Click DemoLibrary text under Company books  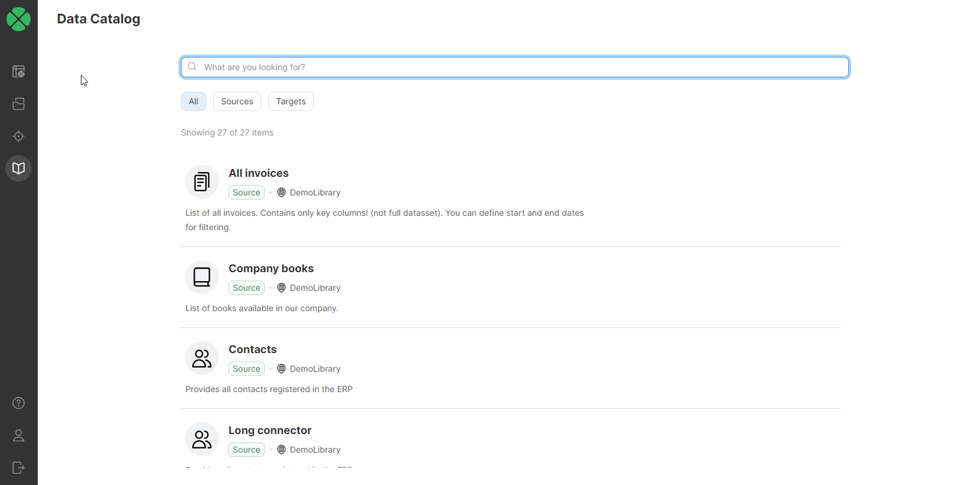pyautogui.click(x=315, y=288)
